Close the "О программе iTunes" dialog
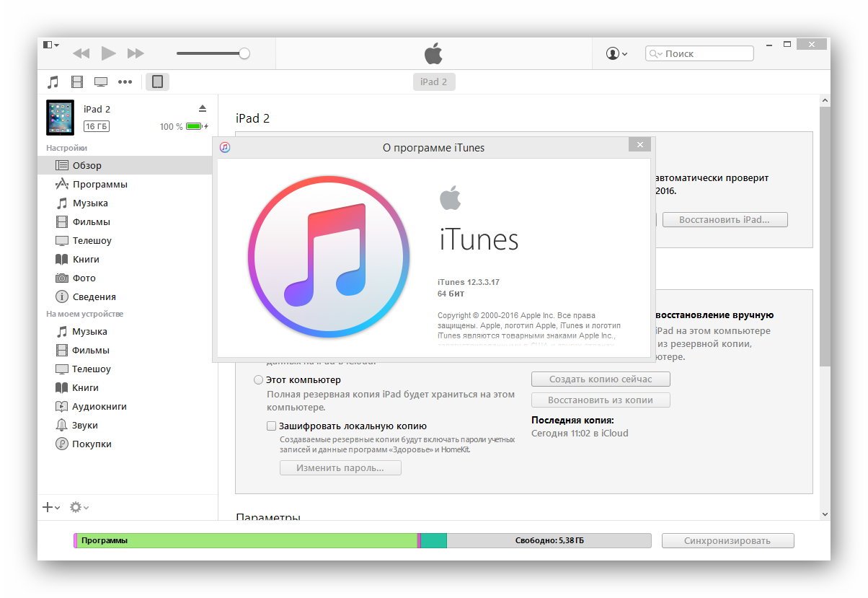868x598 pixels. coord(639,145)
